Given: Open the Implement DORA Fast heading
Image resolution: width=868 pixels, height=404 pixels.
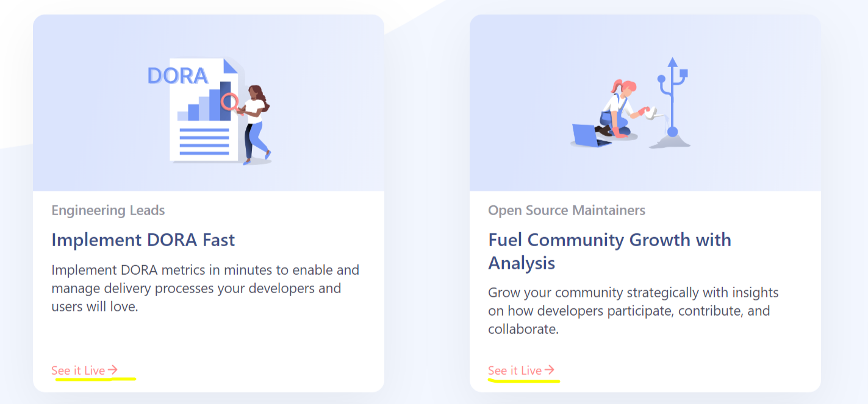Looking at the screenshot, I should (x=143, y=239).
